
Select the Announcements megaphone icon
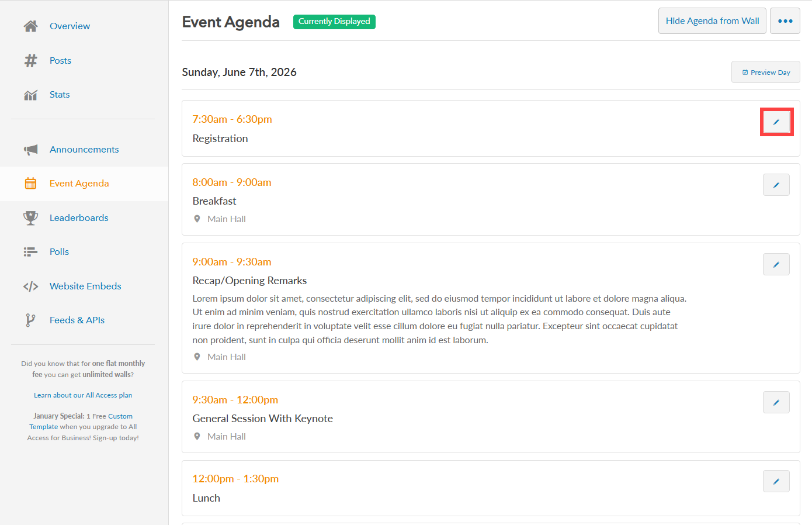coord(30,149)
